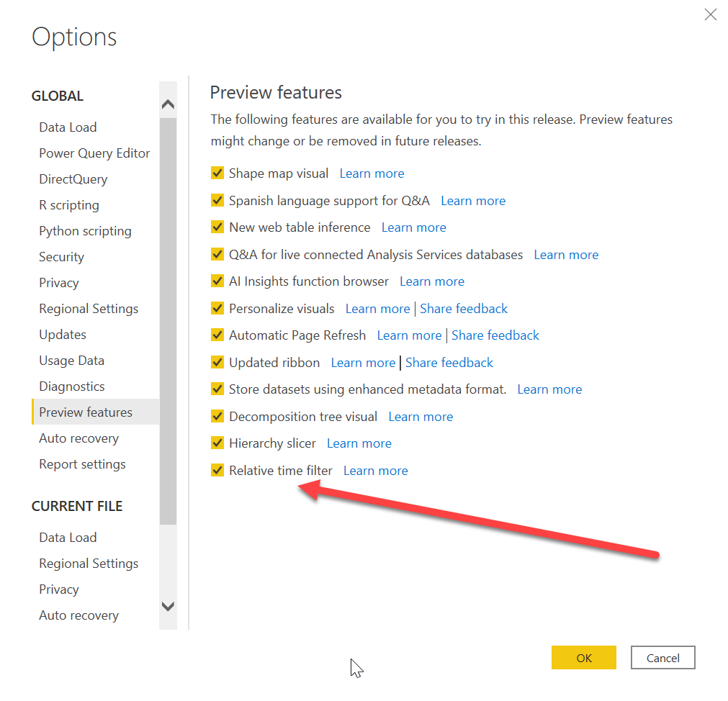Click the sidebar scroll down arrow
This screenshot has height=701, width=728.
point(168,606)
